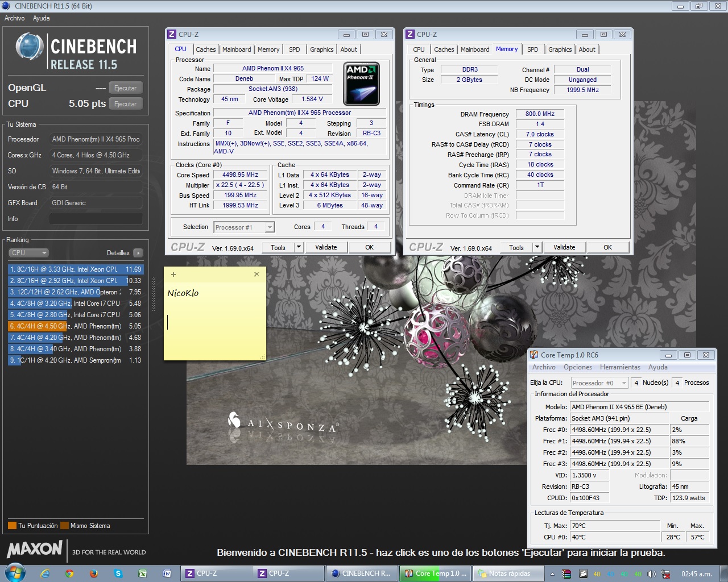Screen dimensions: 728x582
Task: Open Excel from the taskbar
Action: (x=143, y=573)
